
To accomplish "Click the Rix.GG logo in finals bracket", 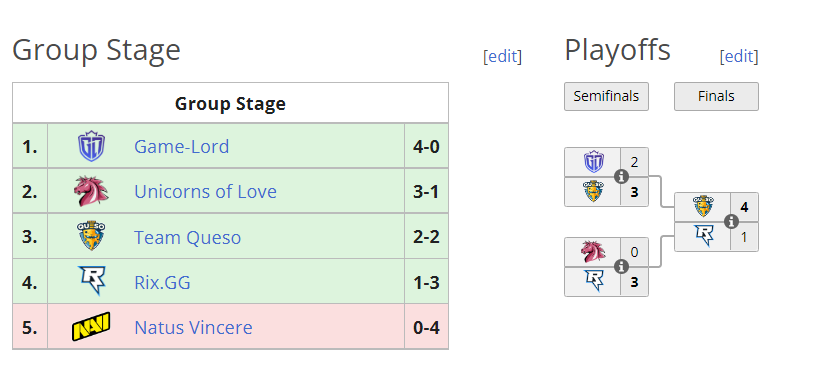I will [703, 236].
